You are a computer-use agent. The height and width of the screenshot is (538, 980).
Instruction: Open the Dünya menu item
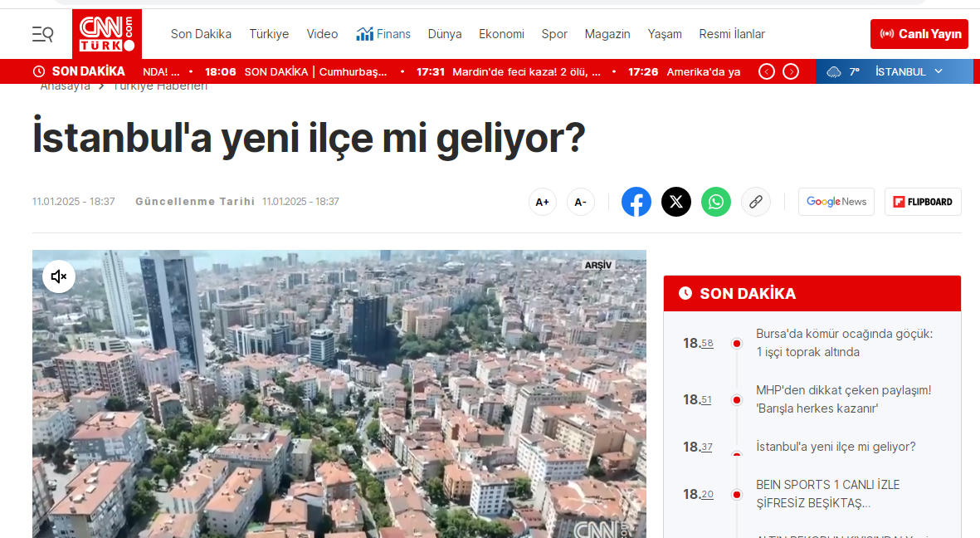click(445, 34)
